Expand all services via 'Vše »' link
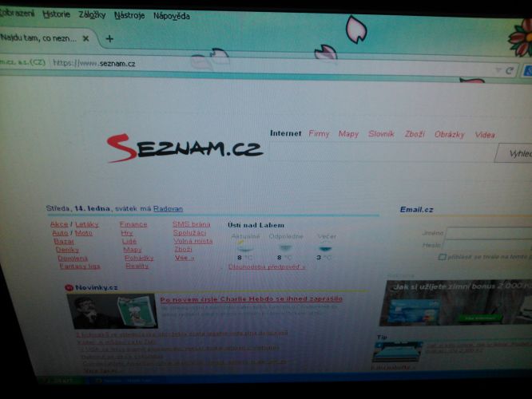Screen dimensions: 532x399 (x=185, y=258)
